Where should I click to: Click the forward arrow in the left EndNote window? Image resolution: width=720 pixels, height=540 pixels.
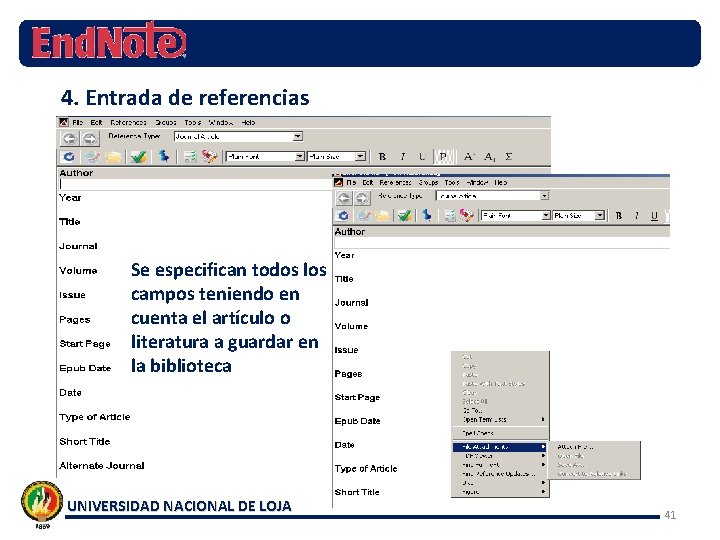(x=90, y=138)
